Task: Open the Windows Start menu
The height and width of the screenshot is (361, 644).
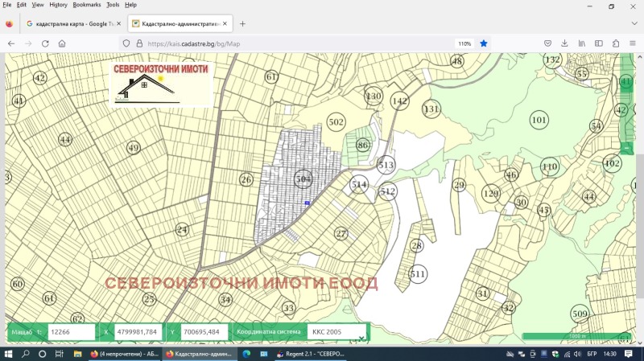Action: pos(8,354)
